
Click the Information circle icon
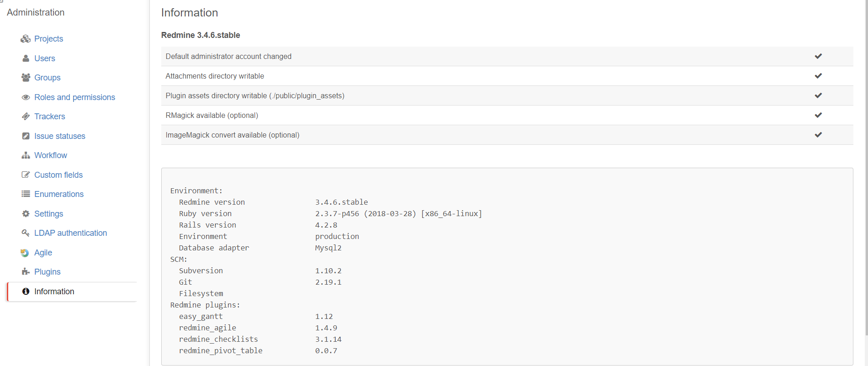coord(26,292)
